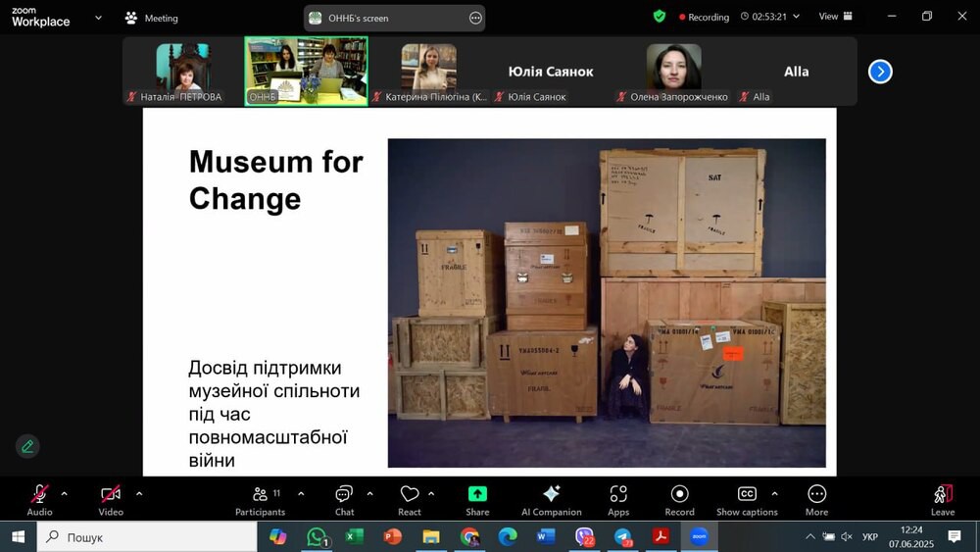Expand video options arrow next to Video

(139, 493)
